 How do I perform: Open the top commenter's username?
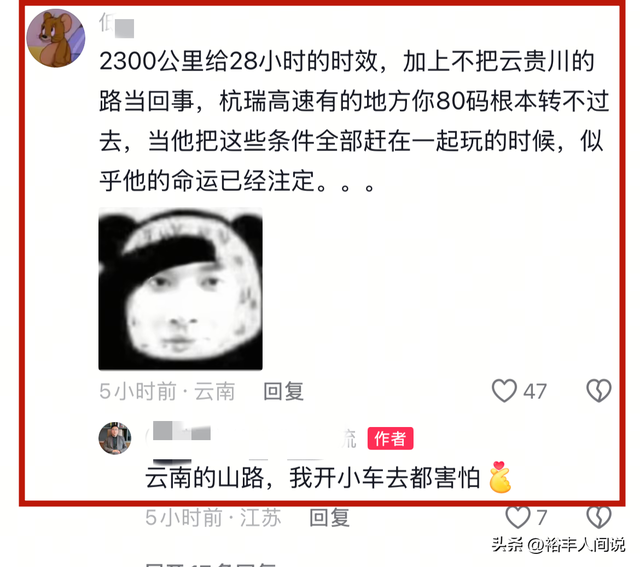tap(116, 24)
